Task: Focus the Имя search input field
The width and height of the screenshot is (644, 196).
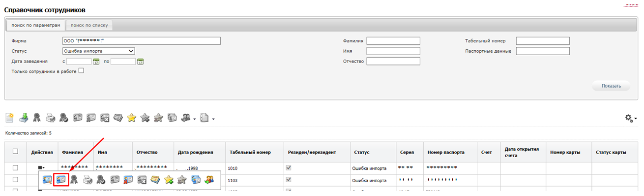Action: point(393,51)
